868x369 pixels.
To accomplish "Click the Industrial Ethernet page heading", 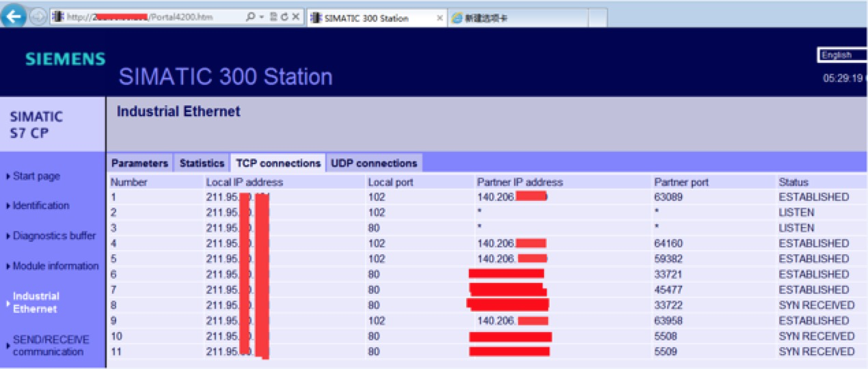I will pyautogui.click(x=178, y=111).
